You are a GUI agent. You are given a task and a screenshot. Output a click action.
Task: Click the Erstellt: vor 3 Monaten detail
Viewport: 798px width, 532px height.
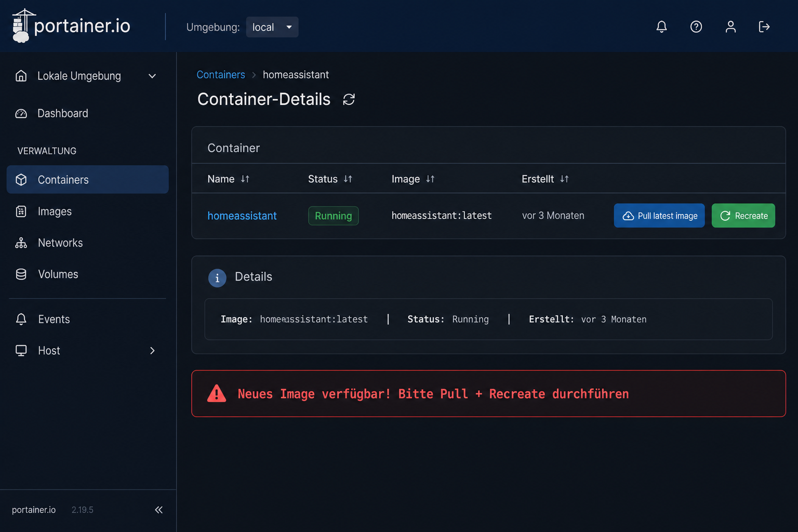point(588,319)
